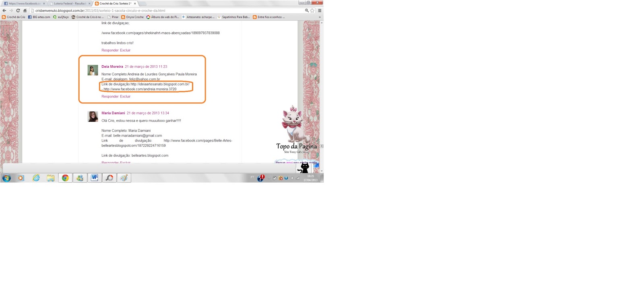Switch to the Facebook tab
The height and width of the screenshot is (293, 644).
point(23,4)
